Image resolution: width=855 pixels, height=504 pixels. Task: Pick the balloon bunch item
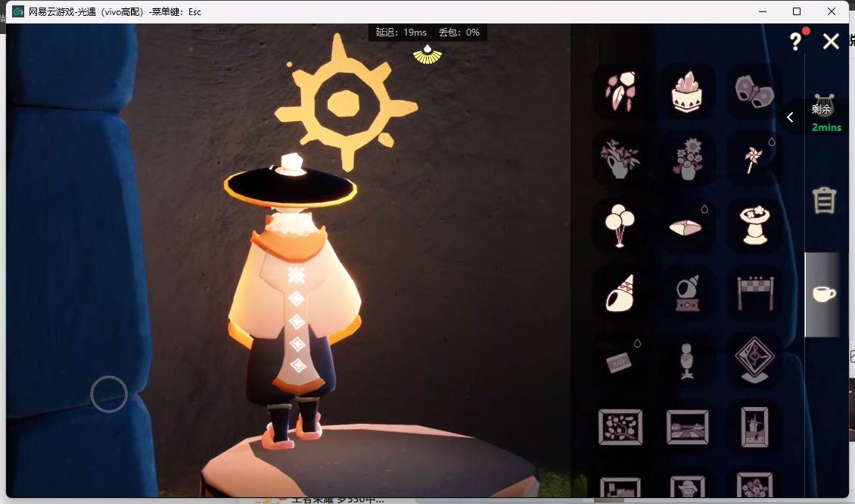pos(620,226)
